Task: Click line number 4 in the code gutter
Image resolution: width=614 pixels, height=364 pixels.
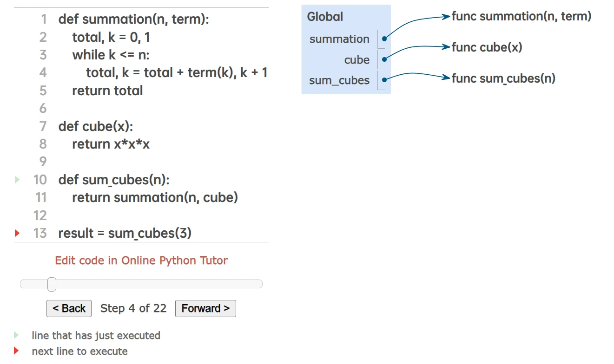Action: 43,73
